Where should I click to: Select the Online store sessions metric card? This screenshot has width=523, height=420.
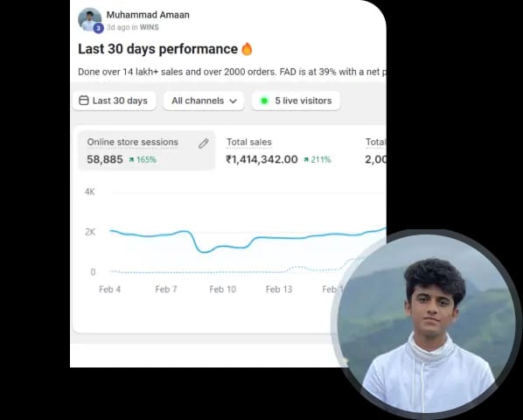[146, 150]
